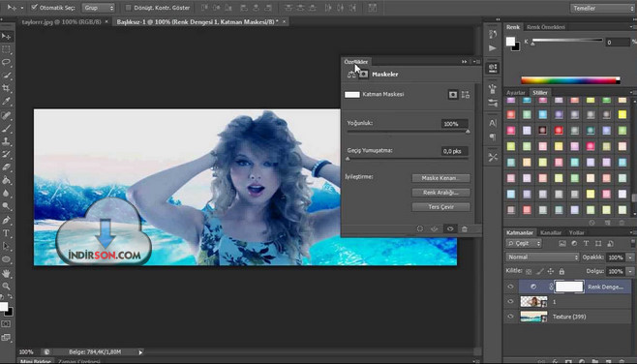This screenshot has height=364, width=637.
Task: Select the Zoom tool
Action: click(6, 287)
